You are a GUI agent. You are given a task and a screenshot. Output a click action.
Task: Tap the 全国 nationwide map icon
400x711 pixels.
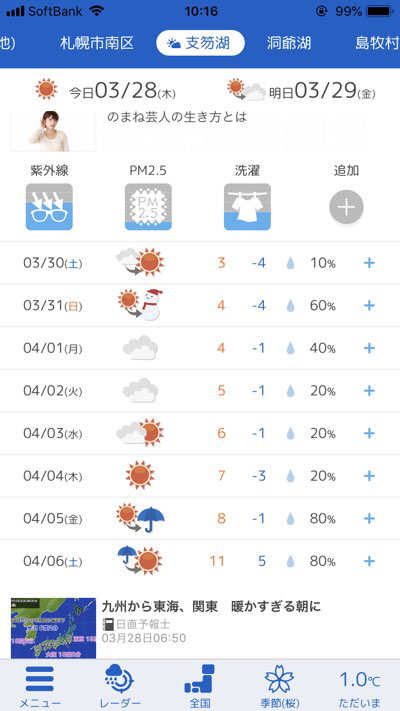[200, 678]
